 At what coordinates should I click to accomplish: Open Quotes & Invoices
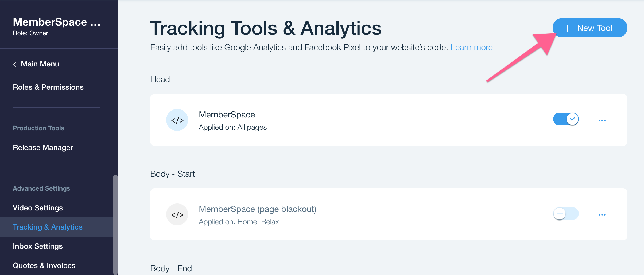pyautogui.click(x=44, y=266)
